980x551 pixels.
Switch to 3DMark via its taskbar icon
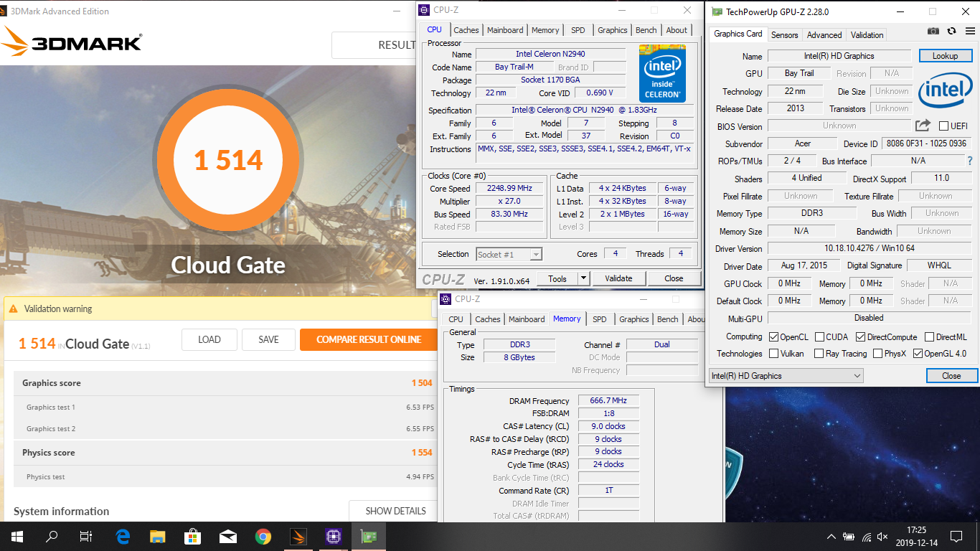[298, 536]
